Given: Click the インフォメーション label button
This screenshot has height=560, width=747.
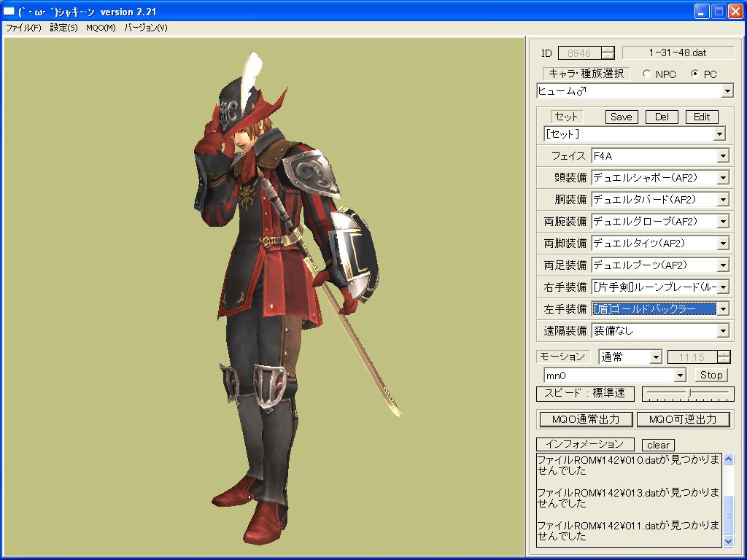Looking at the screenshot, I should 585,444.
